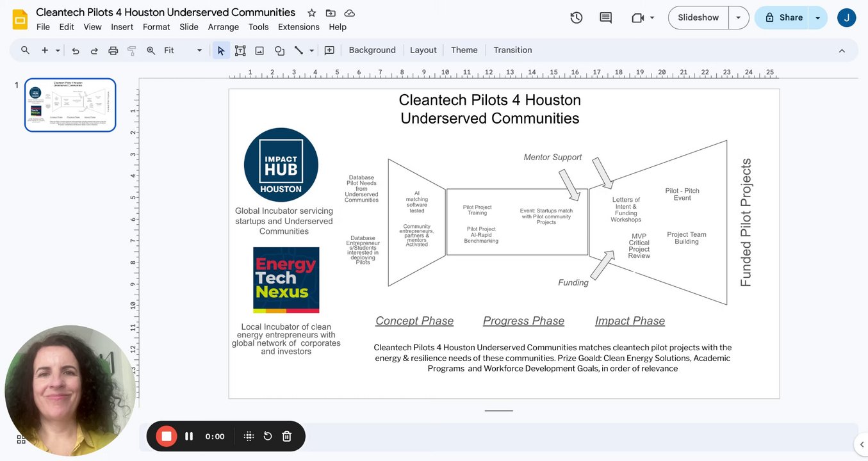
Task: Restart the recording
Action: [268, 436]
